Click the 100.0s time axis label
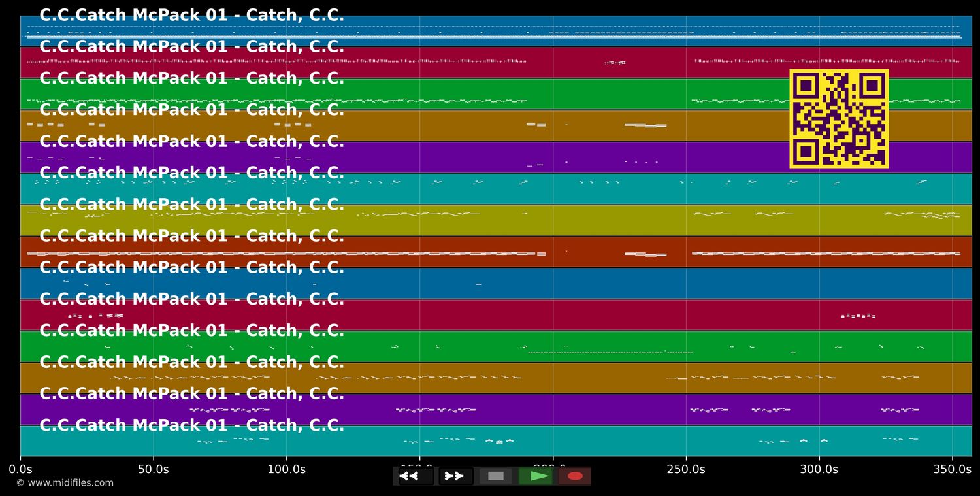Screen dimensions: 980x496 [286, 469]
